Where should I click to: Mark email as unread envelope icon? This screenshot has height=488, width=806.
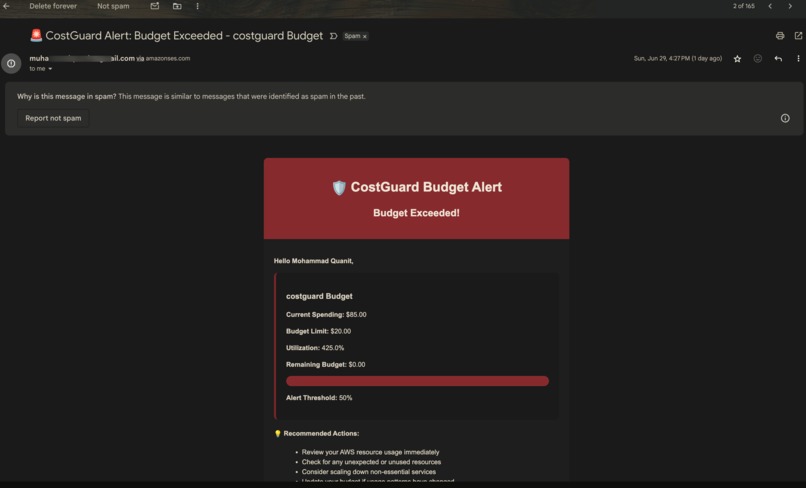[x=155, y=6]
